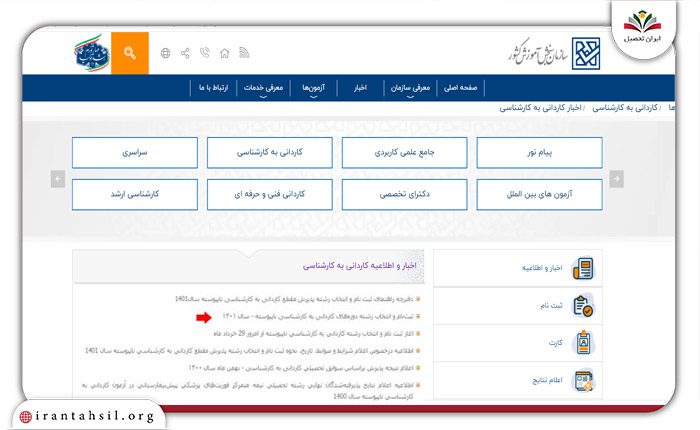Image resolution: width=700 pixels, height=430 pixels.
Task: Click breadcrumb link کاردانی به کارشناسی
Action: click(625, 108)
